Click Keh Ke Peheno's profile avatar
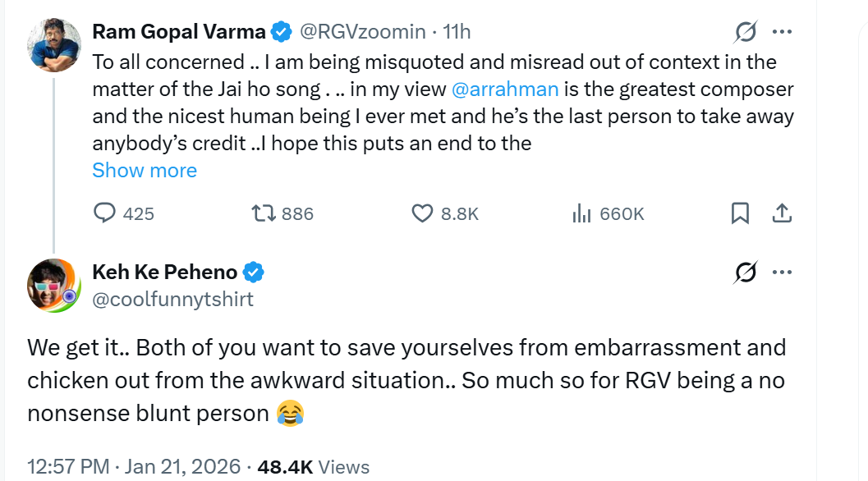The height and width of the screenshot is (481, 868). pos(53,284)
